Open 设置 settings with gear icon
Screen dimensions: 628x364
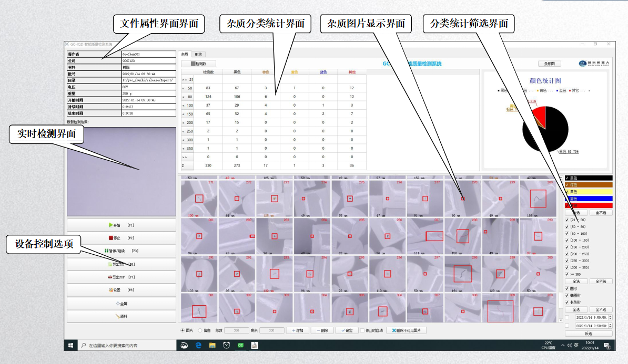pos(121,290)
